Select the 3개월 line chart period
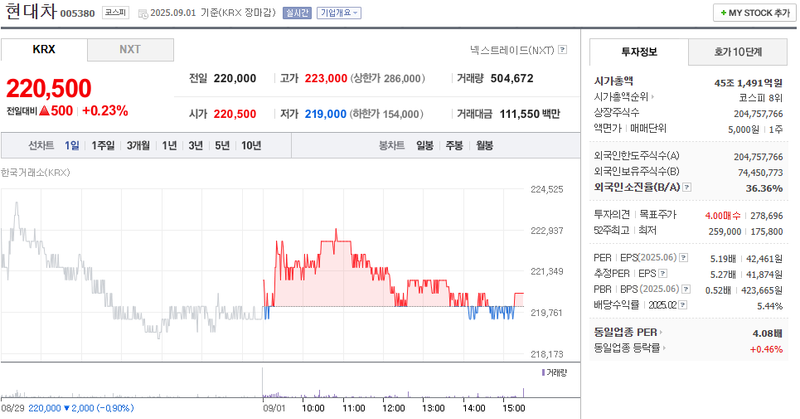Screen dimensions: 800x419 point(138,145)
